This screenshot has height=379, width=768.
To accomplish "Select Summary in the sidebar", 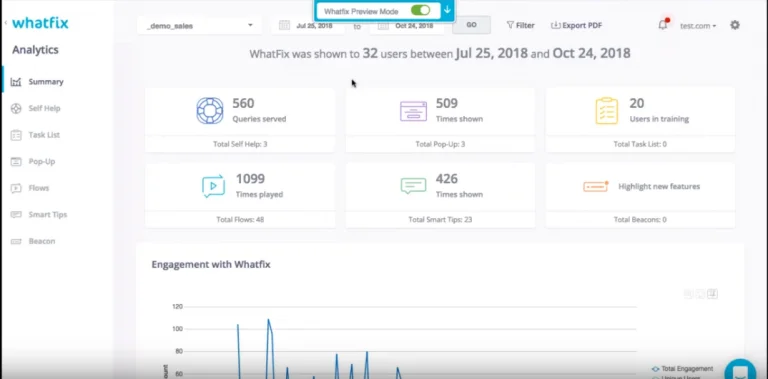I will click(x=46, y=82).
